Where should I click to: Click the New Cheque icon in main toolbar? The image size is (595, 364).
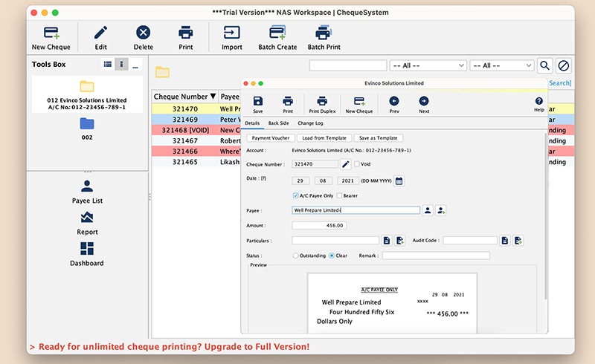[x=51, y=33]
